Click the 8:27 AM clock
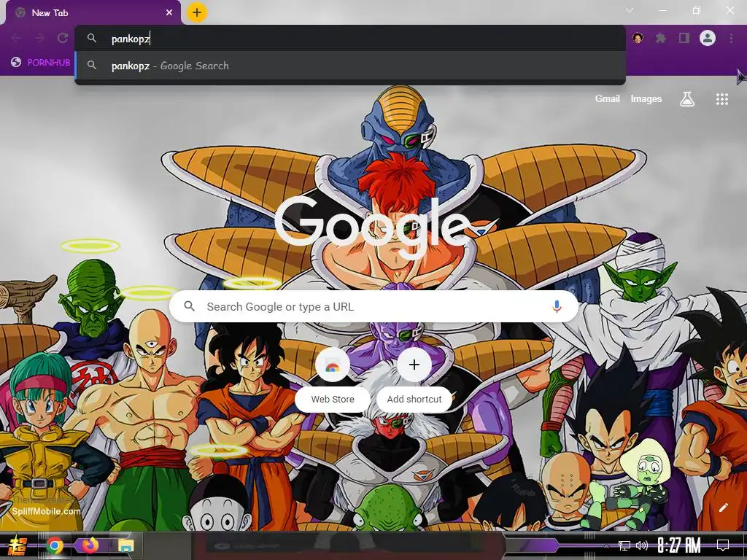 point(679,545)
